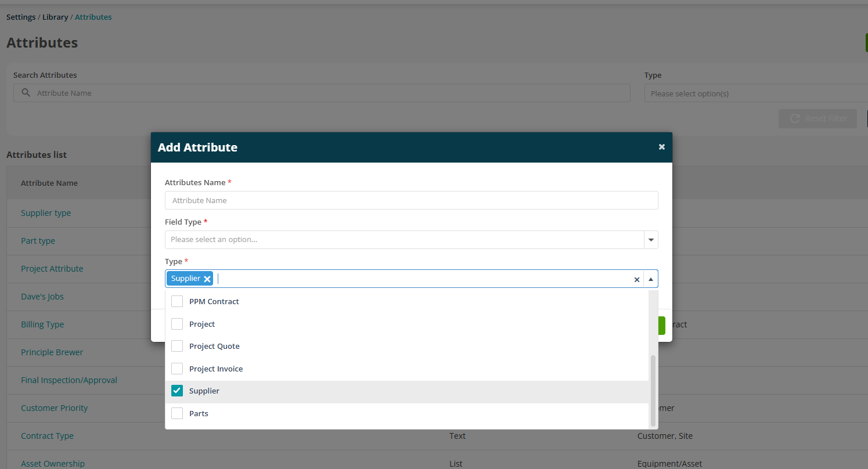This screenshot has height=469, width=868.
Task: Open the Billing Type attribute
Action: point(42,324)
